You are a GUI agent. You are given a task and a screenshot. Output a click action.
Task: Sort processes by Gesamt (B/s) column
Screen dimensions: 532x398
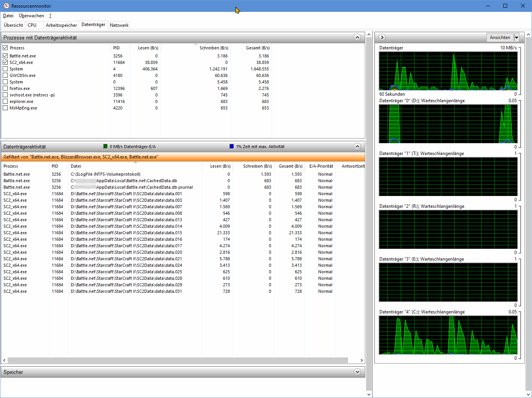[251, 48]
